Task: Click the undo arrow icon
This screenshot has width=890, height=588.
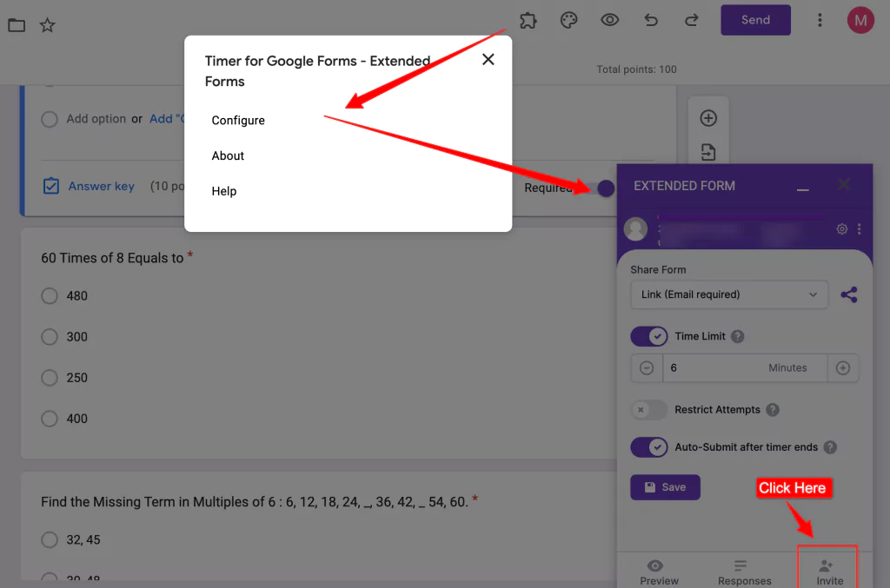Action: (x=650, y=19)
